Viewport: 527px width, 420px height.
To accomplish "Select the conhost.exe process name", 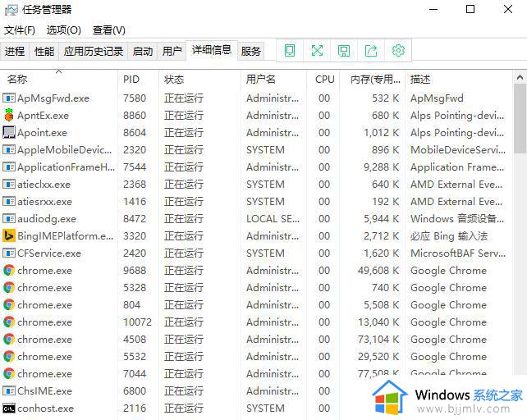I will (x=46, y=409).
